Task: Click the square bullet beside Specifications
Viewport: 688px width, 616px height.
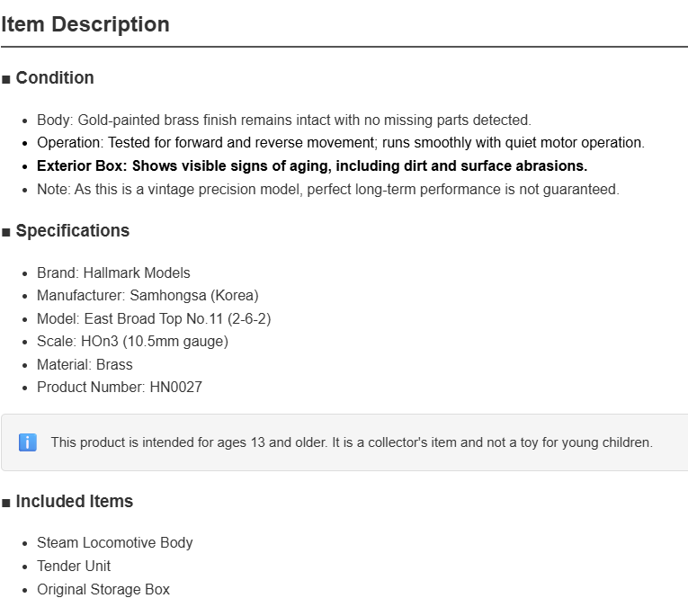Action: (5, 232)
